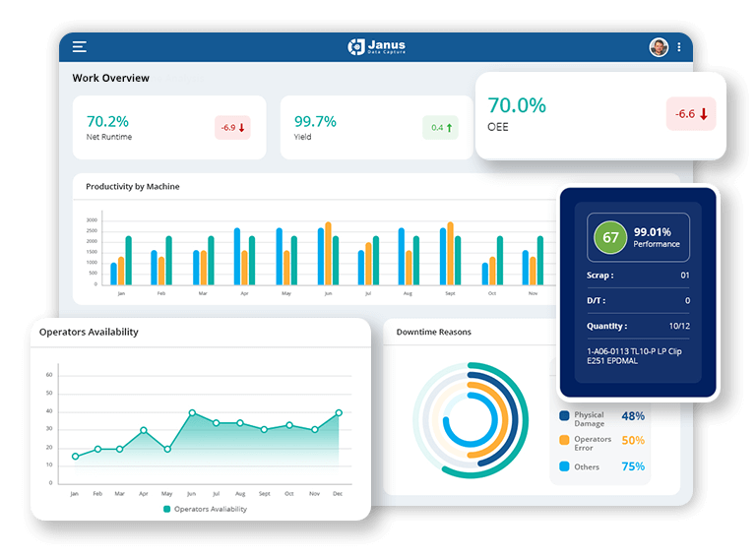756x557 pixels.
Task: Click the 70.0% OEE value
Action: [517, 105]
